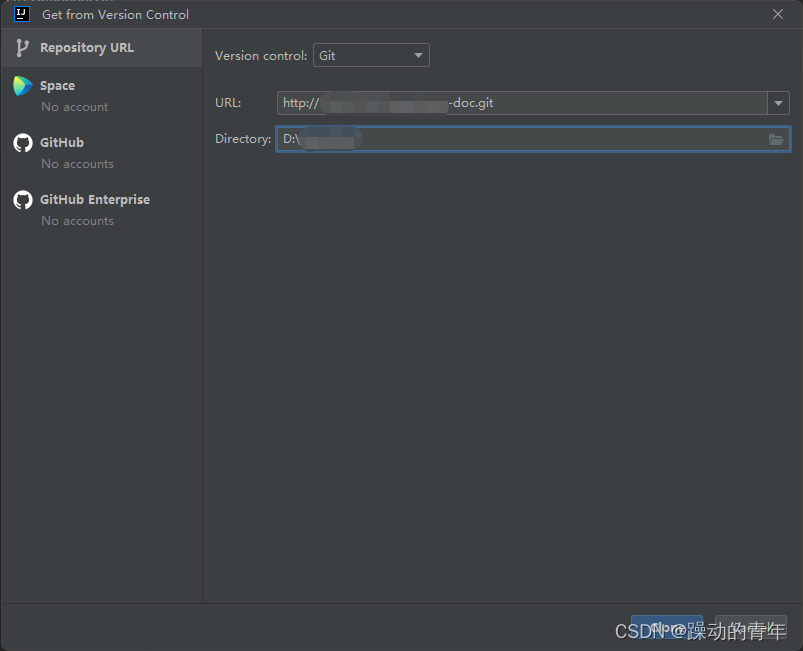Select the GitHub Enterprise entry label
Viewport: 803px width, 651px height.
[95, 199]
